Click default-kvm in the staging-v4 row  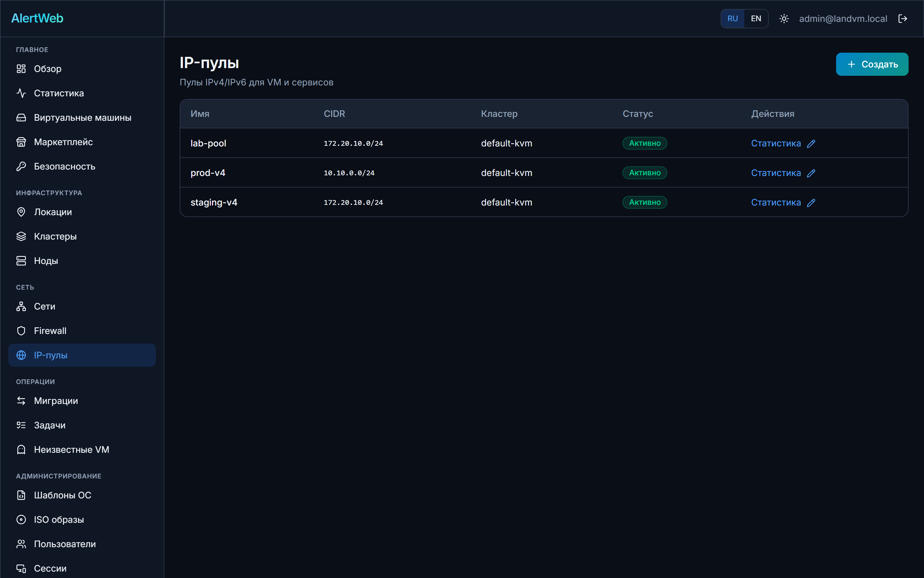(x=506, y=202)
